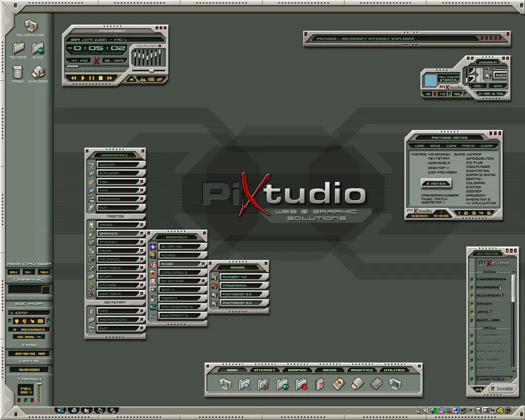525x420 pixels.
Task: Click Save in Pixtudio Notes
Action: tap(435, 146)
